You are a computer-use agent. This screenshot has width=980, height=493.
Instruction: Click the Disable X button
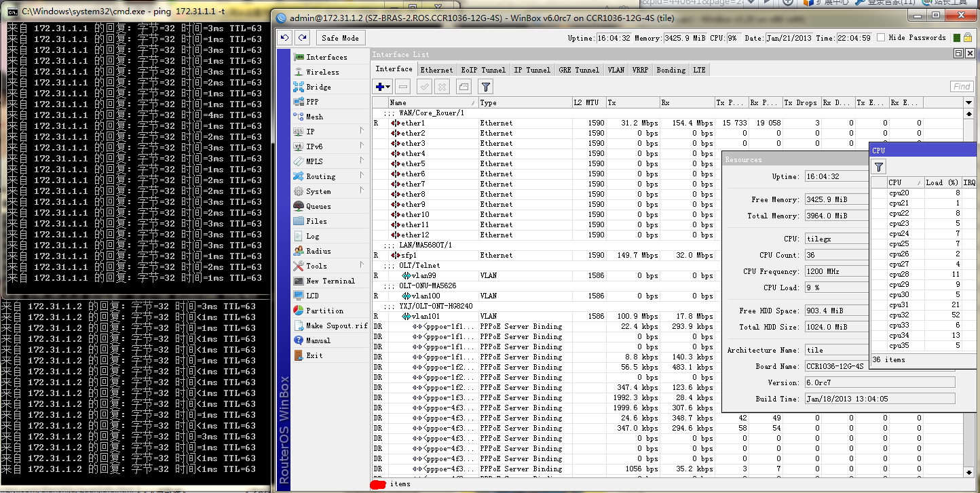(442, 87)
